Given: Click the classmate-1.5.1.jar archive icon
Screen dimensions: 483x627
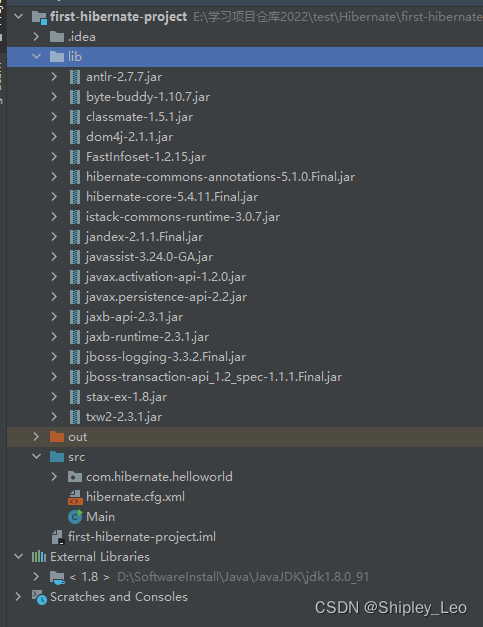Looking at the screenshot, I should click(75, 117).
